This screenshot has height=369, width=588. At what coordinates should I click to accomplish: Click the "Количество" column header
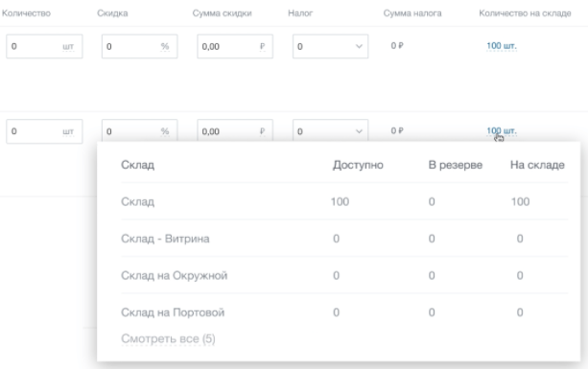[x=26, y=13]
